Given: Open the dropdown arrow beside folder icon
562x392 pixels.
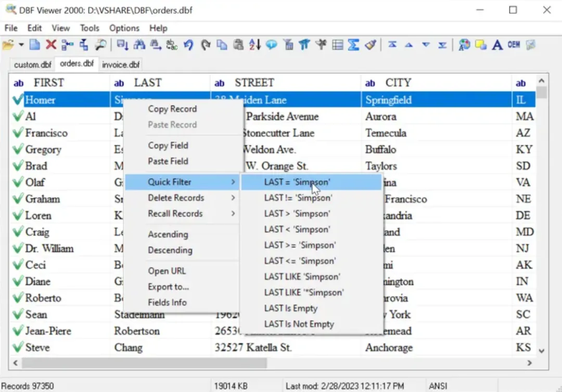Looking at the screenshot, I should pos(21,45).
